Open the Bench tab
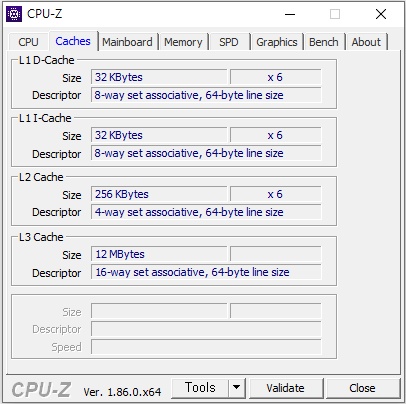The image size is (406, 404). (x=324, y=42)
